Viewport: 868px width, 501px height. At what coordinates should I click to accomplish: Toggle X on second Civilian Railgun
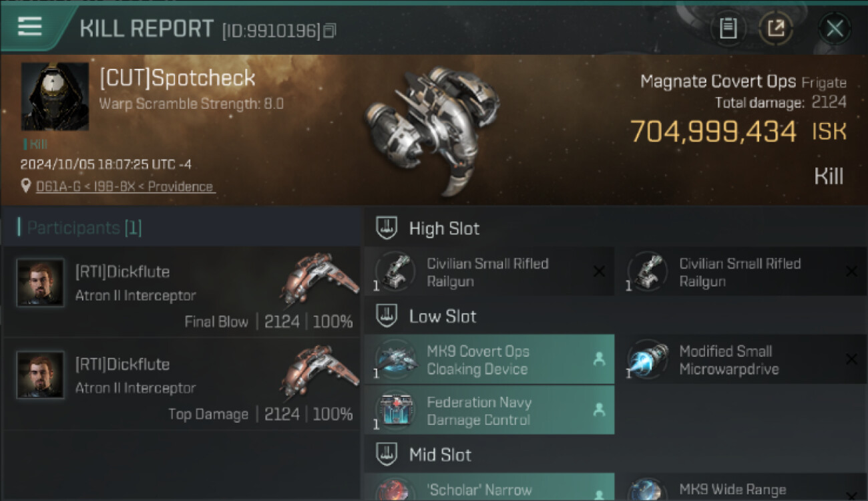[x=851, y=271]
